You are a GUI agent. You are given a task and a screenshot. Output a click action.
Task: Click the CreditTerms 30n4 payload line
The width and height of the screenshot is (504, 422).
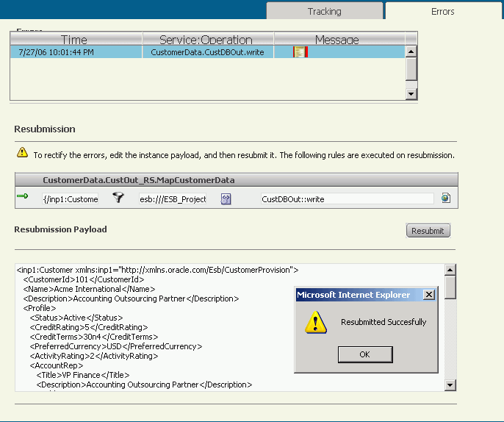94,337
